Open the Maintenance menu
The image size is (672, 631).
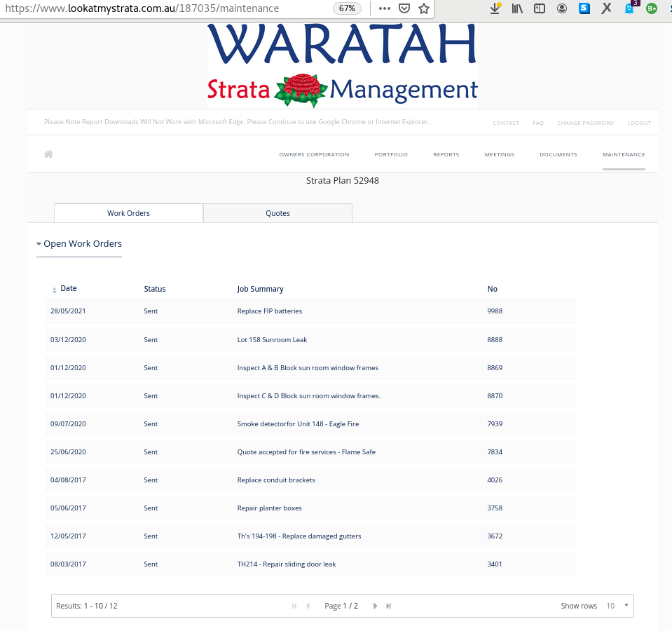[624, 154]
